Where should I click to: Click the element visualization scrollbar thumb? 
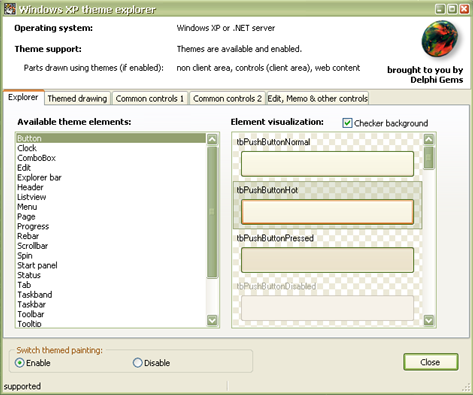[x=429, y=158]
